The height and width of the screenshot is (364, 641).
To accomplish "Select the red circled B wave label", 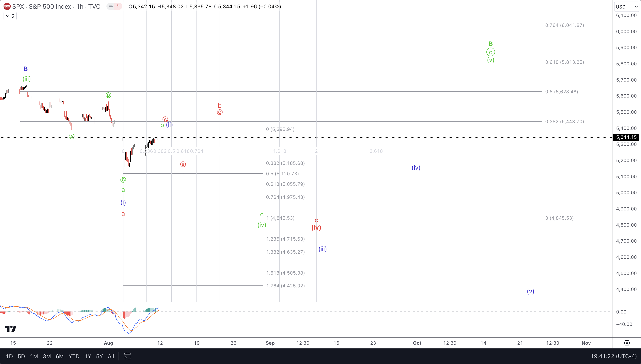I will point(183,164).
